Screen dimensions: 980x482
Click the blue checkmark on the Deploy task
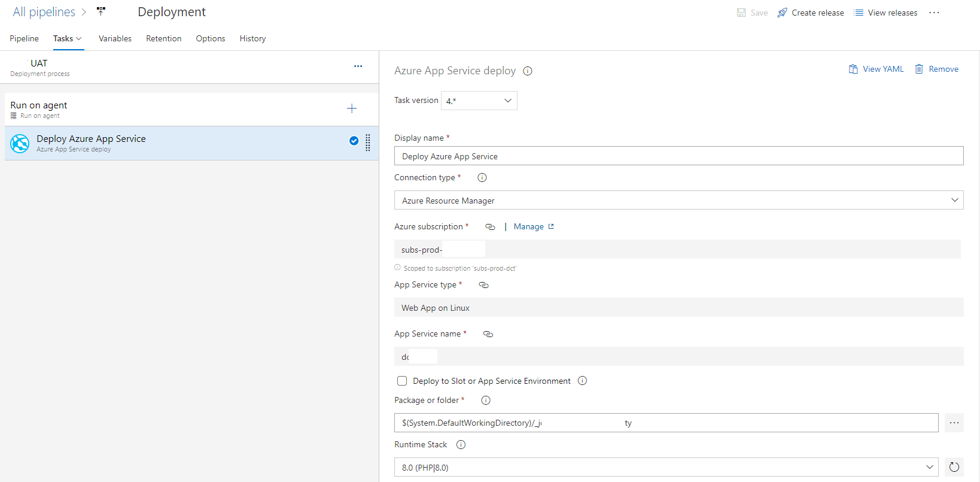coord(354,141)
